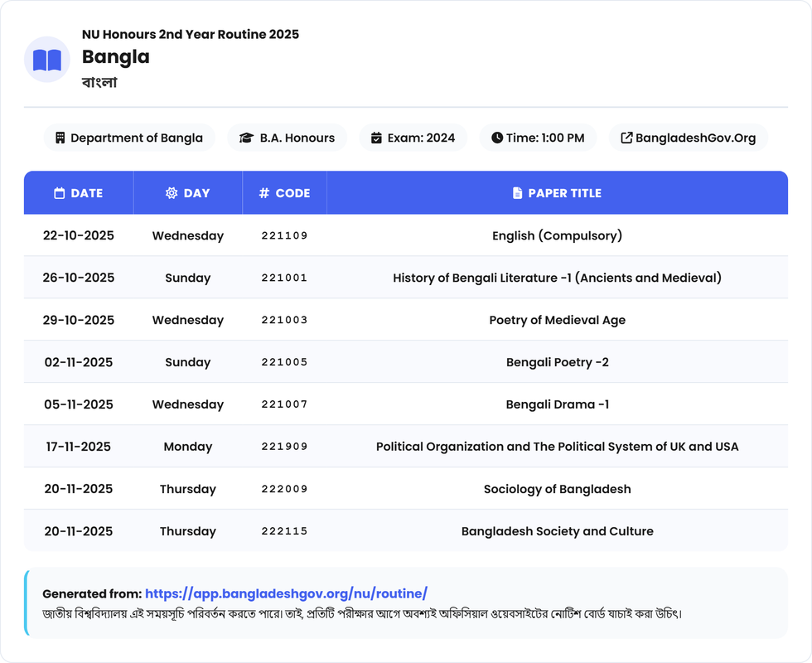
Task: Click the document icon in PAPER TITLE header
Action: (517, 193)
